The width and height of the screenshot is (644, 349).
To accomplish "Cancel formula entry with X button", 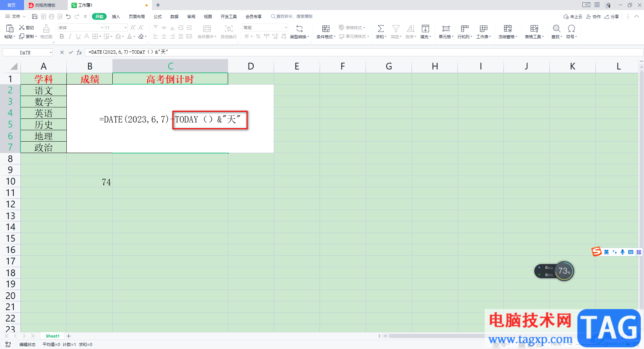I will point(62,52).
